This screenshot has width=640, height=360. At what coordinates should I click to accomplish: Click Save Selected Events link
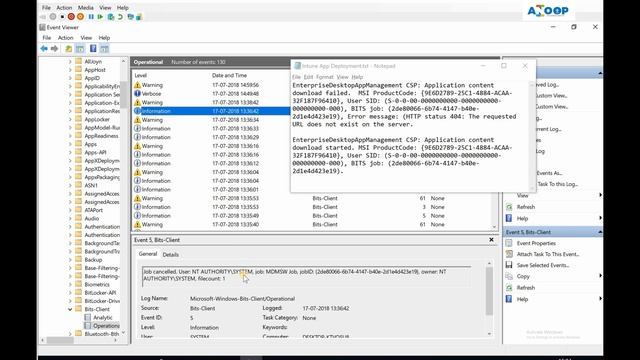tap(543, 265)
